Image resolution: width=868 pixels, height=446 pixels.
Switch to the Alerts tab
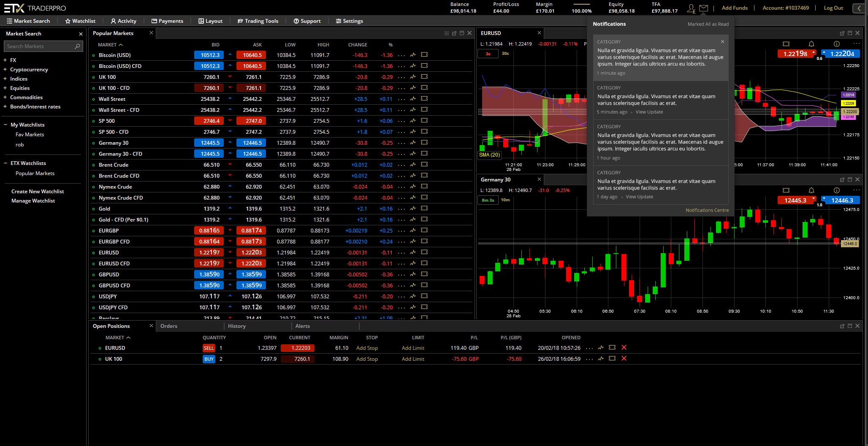[x=303, y=326]
